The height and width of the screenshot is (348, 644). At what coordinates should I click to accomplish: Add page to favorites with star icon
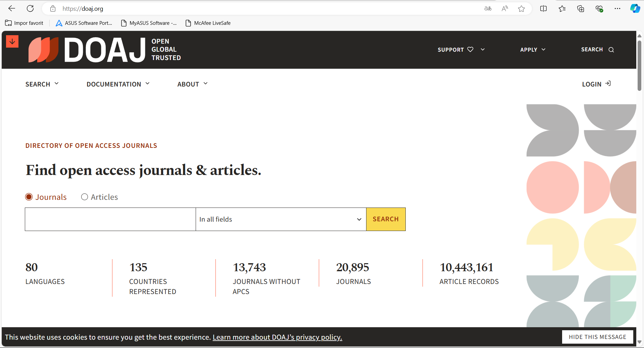point(521,9)
